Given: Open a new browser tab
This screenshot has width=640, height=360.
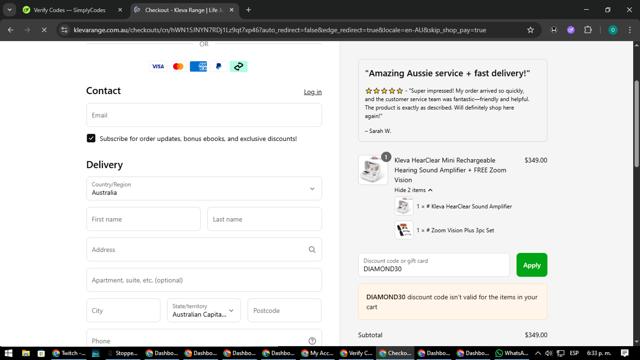Looking at the screenshot, I should (x=248, y=10).
